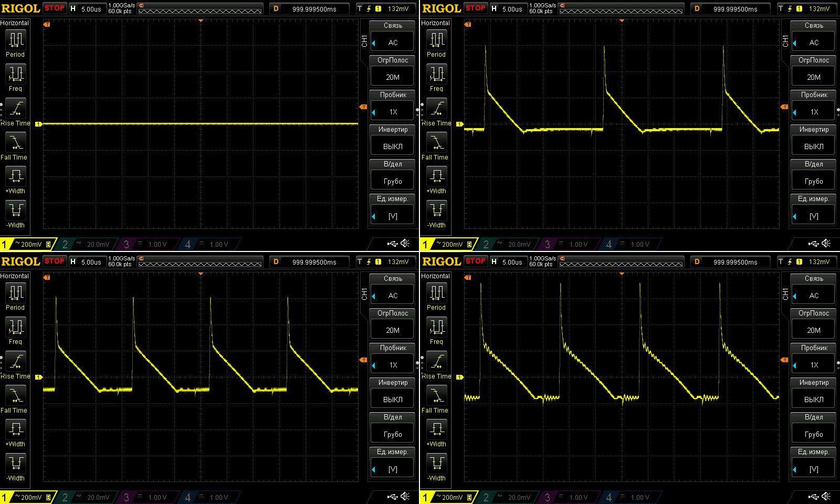Image resolution: width=840 pixels, height=504 pixels.
Task: Click the waveform memory bar in top-left panel
Action: 199,9
